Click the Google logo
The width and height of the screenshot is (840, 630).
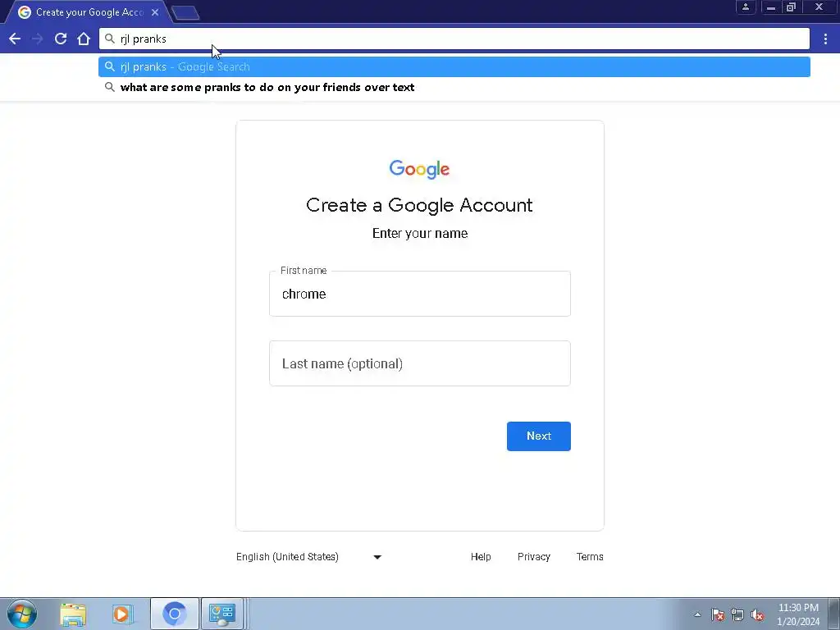(x=419, y=169)
